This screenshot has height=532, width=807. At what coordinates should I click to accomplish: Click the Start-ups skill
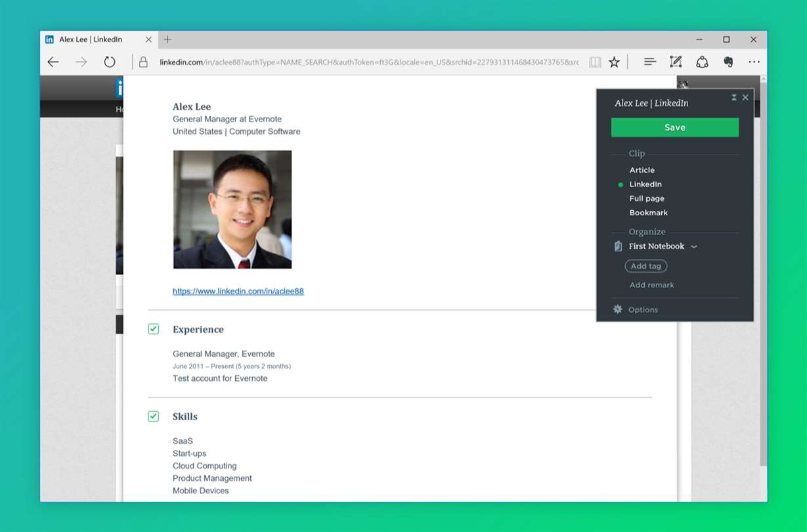pyautogui.click(x=189, y=454)
